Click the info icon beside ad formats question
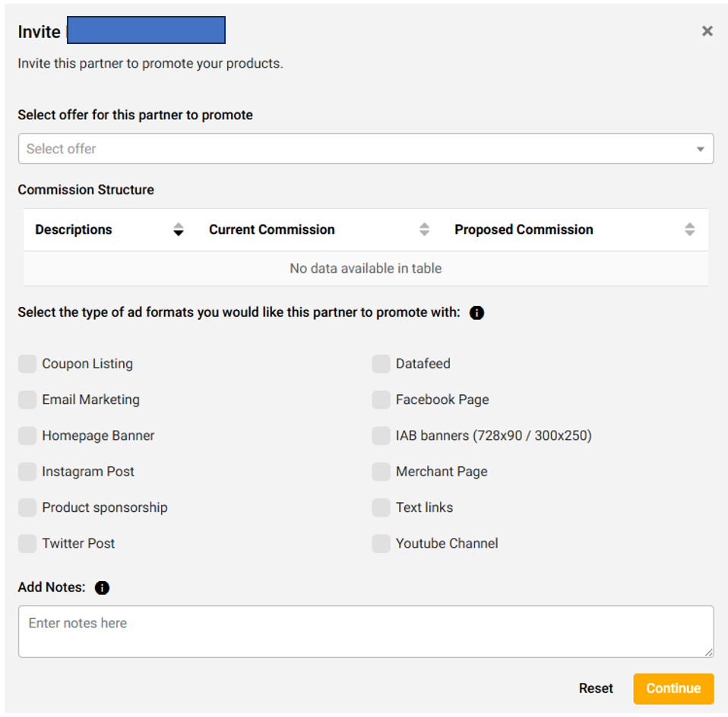The width and height of the screenshot is (728, 717). click(x=476, y=313)
